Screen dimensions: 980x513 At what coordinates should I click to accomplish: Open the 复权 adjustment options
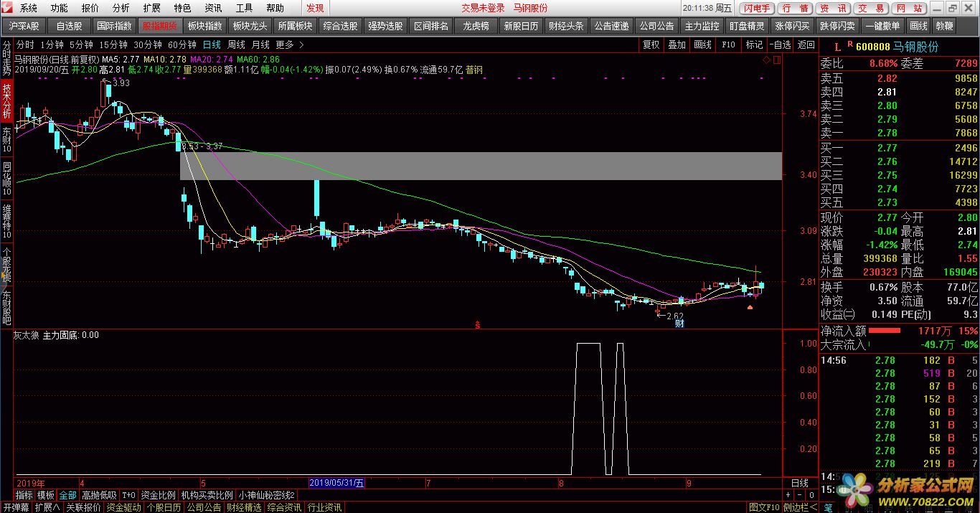click(x=651, y=44)
